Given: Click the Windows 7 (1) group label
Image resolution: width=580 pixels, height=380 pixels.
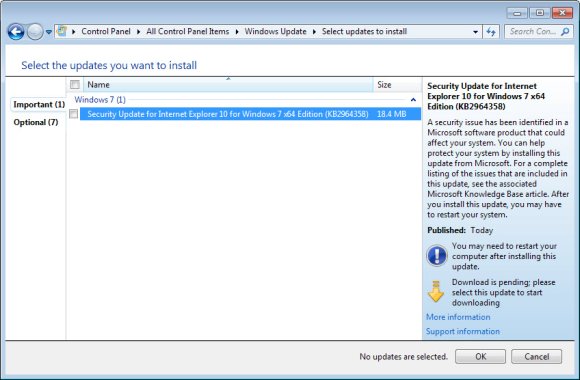Looking at the screenshot, I should tap(100, 100).
